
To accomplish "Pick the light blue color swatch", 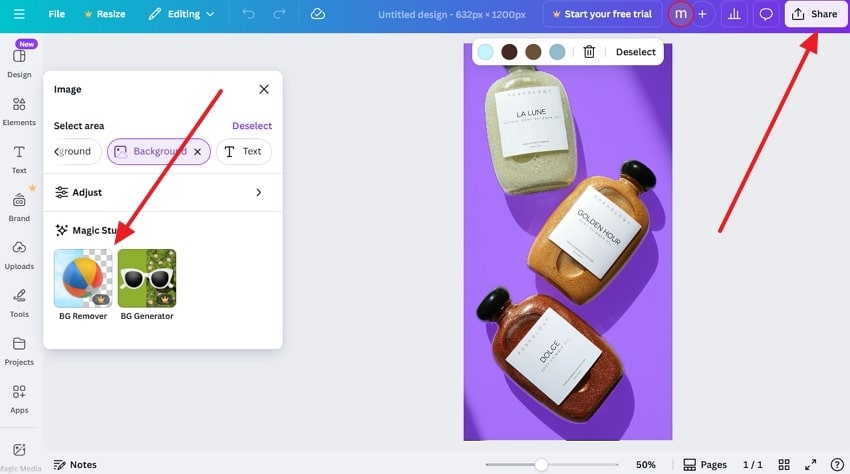I will (x=486, y=52).
